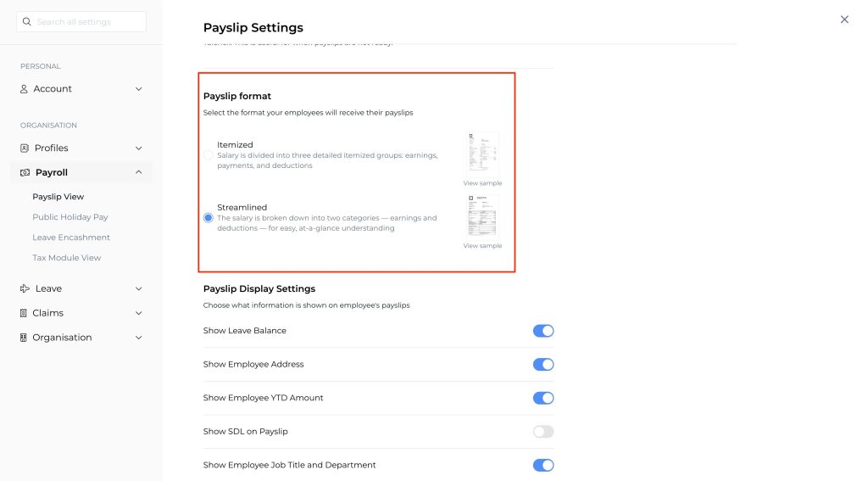The width and height of the screenshot is (868, 481).
Task: Click the Organisation building icon
Action: click(x=25, y=338)
